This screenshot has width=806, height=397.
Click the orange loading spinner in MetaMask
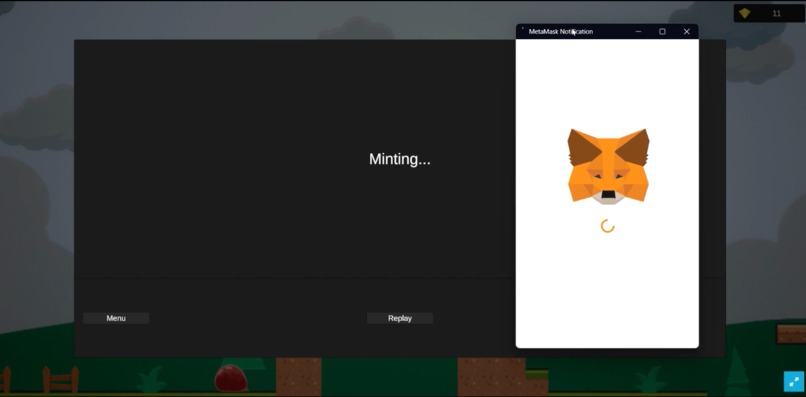click(608, 226)
